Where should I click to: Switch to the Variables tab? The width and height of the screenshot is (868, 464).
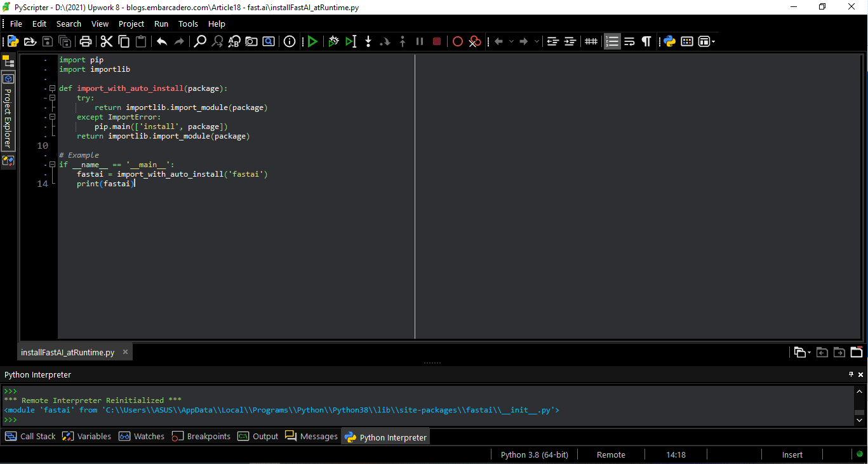tap(86, 437)
